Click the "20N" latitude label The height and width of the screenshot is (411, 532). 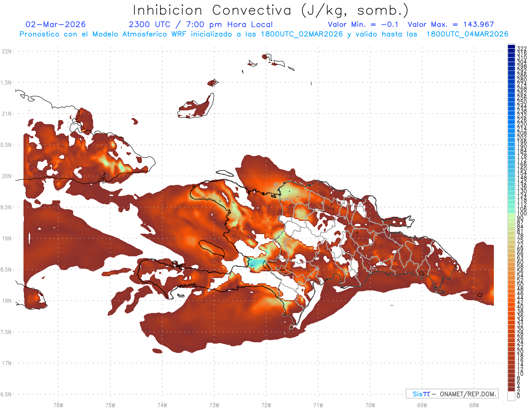7,176
